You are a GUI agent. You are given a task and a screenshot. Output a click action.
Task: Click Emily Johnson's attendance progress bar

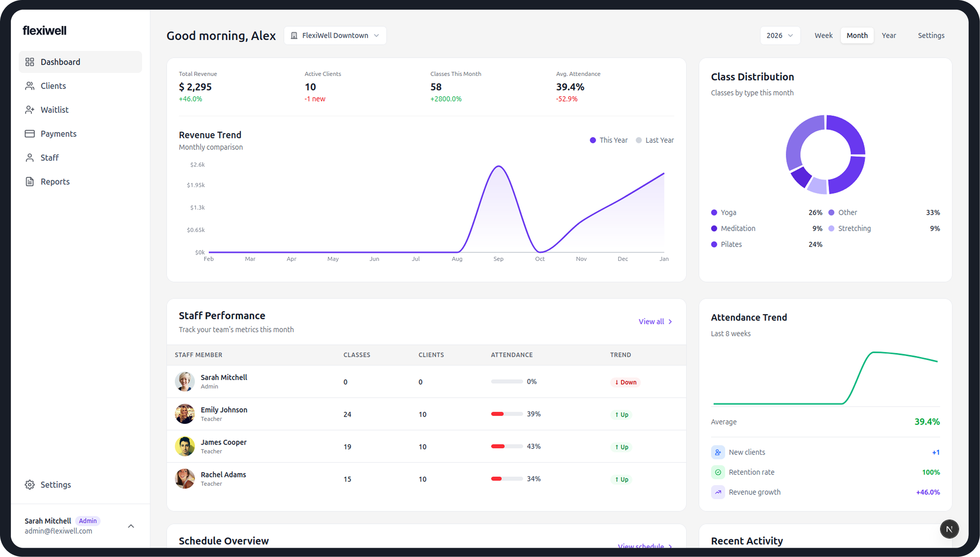click(506, 414)
